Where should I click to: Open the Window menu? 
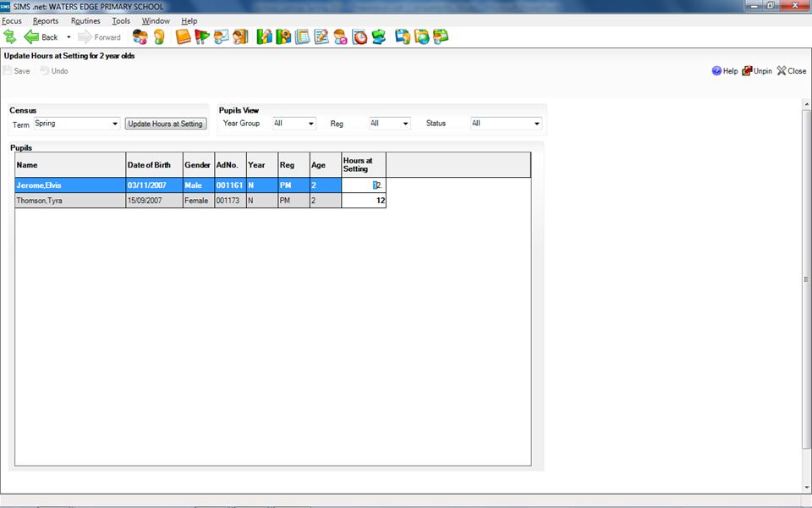(156, 20)
